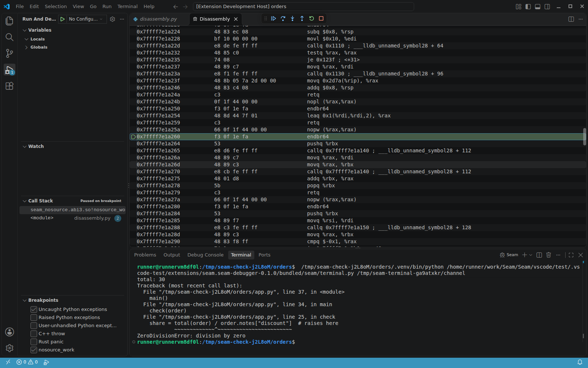Kill the terminal with trash icon
This screenshot has width=588, height=368.
tap(549, 255)
